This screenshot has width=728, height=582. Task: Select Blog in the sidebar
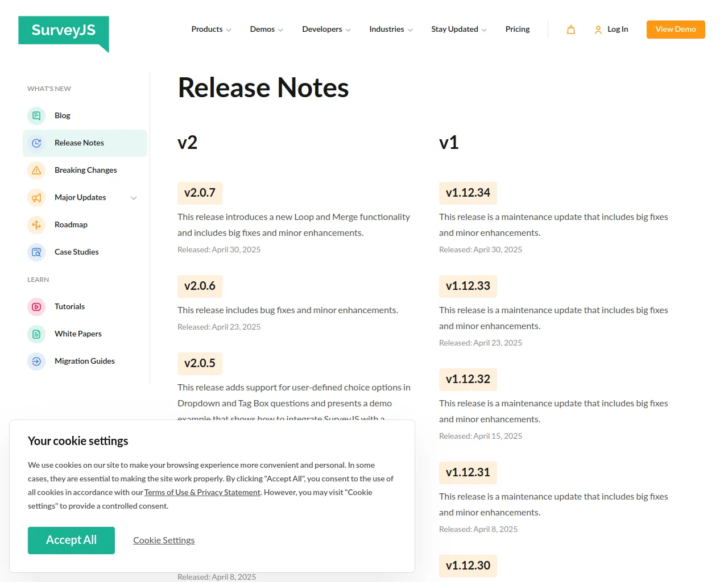(x=63, y=116)
